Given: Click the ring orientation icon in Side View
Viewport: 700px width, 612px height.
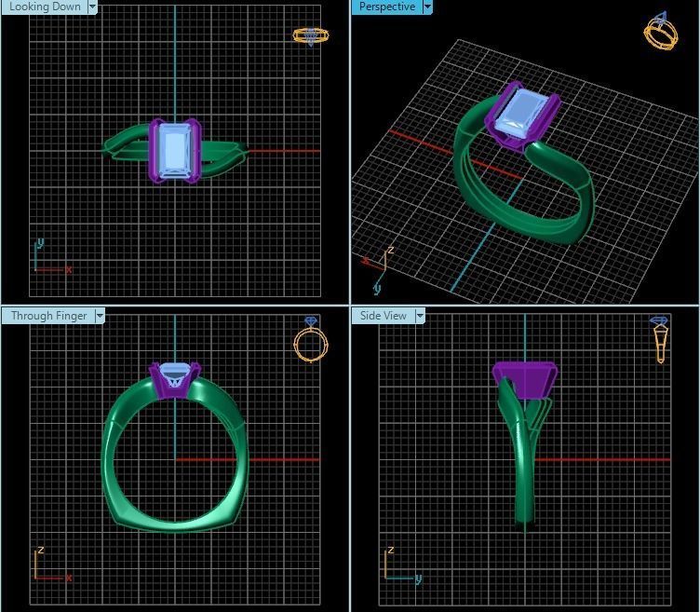Looking at the screenshot, I should 660,339.
